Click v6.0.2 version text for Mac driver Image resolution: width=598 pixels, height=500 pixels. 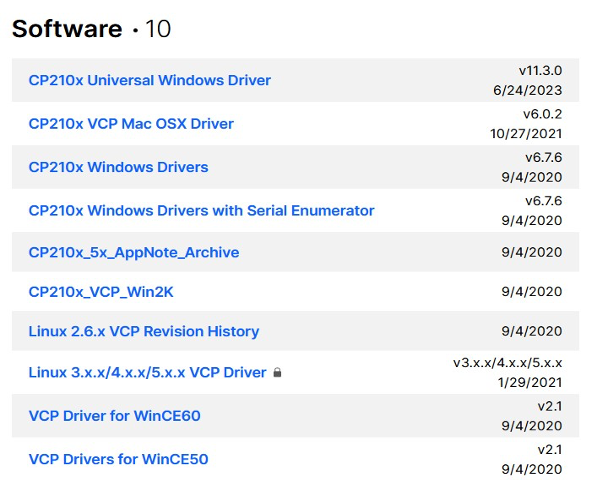tap(542, 114)
